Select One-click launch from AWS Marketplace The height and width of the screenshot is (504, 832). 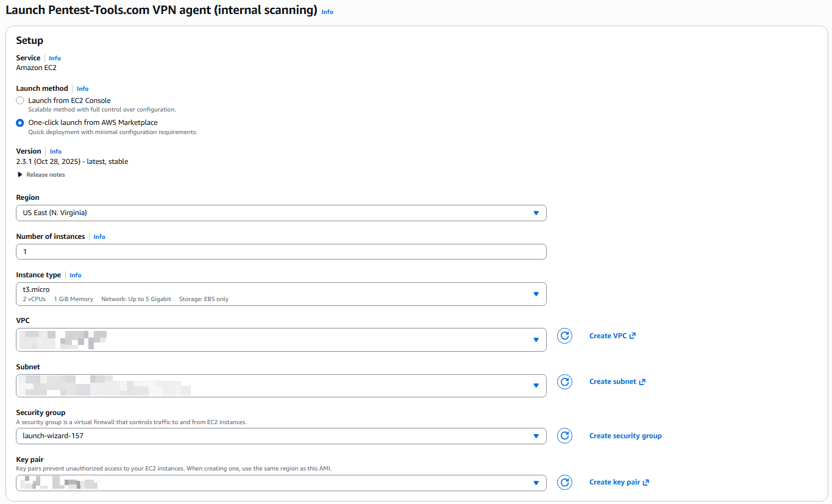[x=20, y=122]
